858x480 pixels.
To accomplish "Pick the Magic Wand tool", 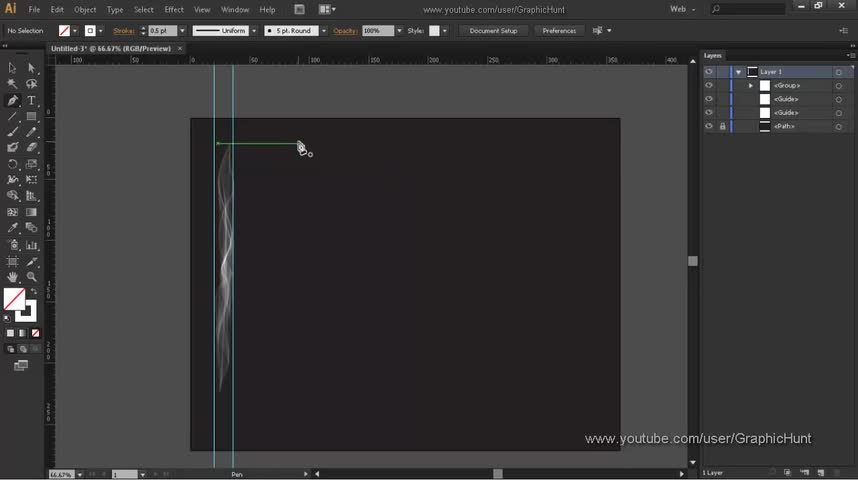I will [x=12, y=84].
